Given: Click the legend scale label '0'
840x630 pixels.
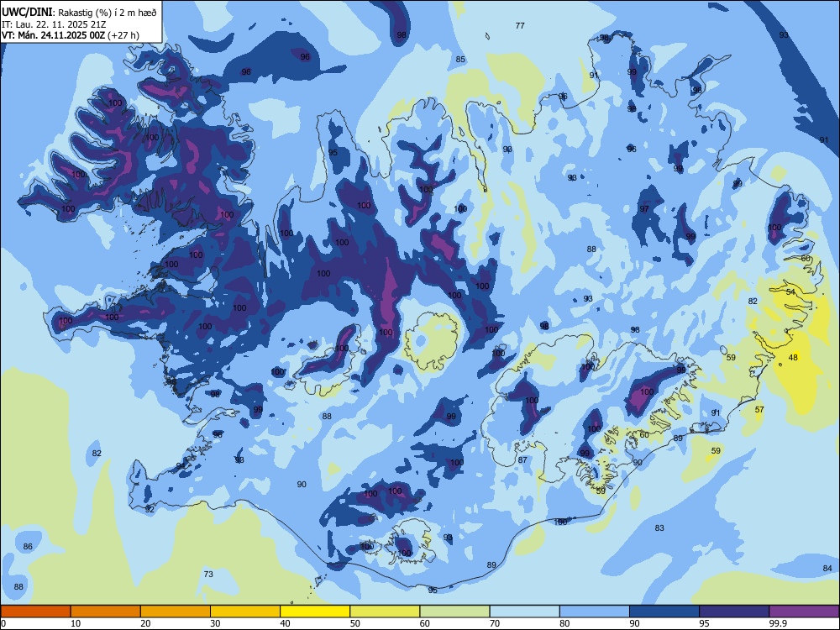Looking at the screenshot, I should point(3,623).
